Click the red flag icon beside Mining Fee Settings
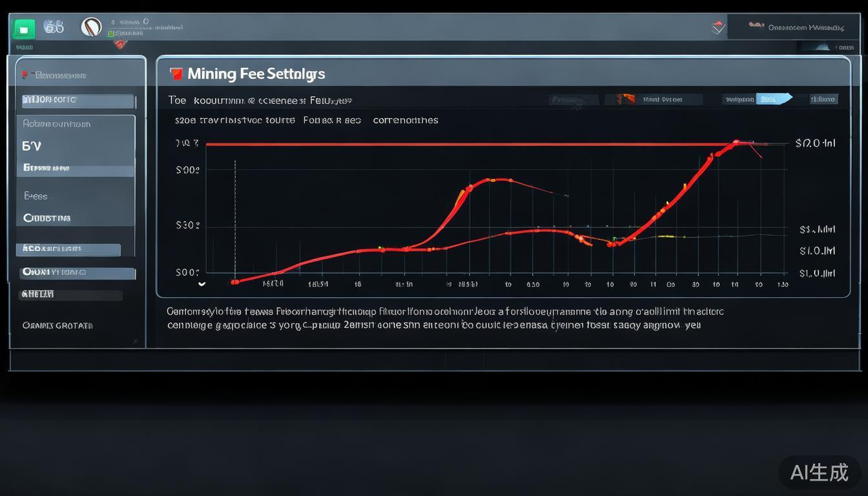This screenshot has height=496, width=868. [176, 74]
